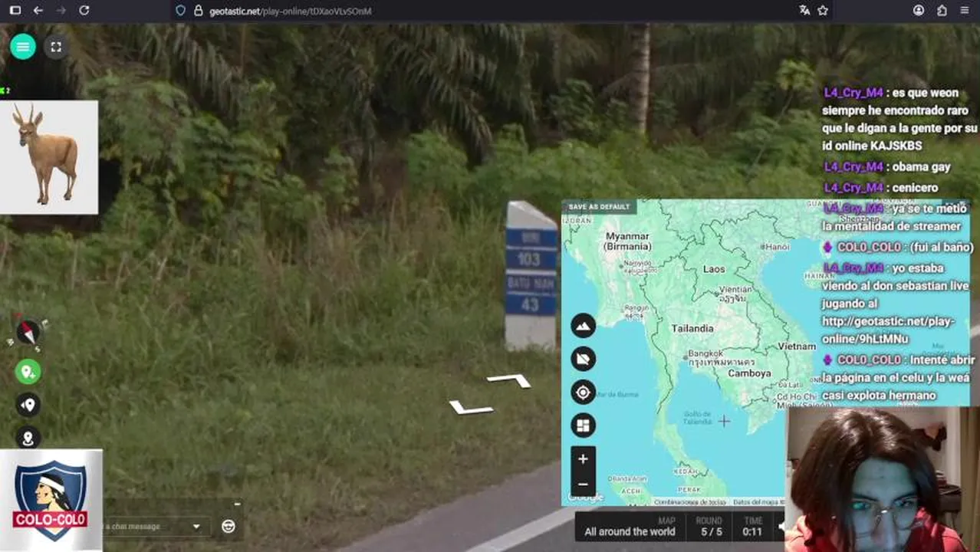Center the map with target icon
The image size is (980, 552).
point(583,393)
